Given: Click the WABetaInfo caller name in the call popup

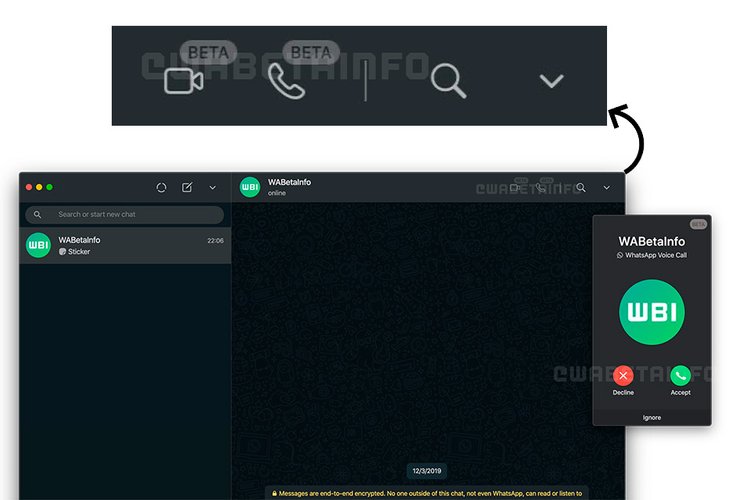Looking at the screenshot, I should (x=652, y=242).
